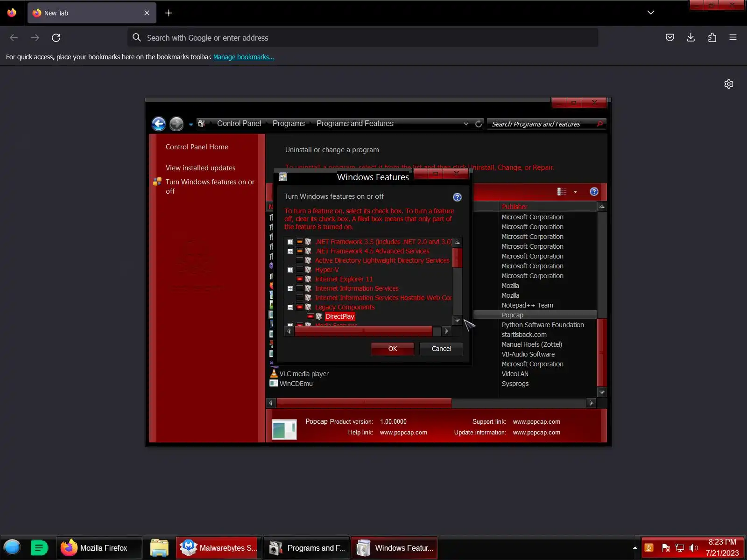Image resolution: width=747 pixels, height=560 pixels.
Task: Click the Back arrow in Programs and Features
Action: tap(159, 124)
